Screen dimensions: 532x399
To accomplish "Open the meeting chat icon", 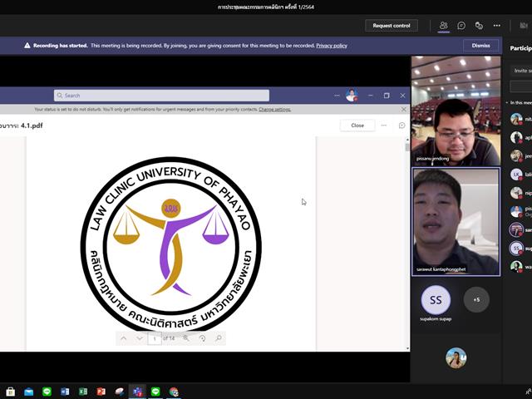I will tap(461, 26).
